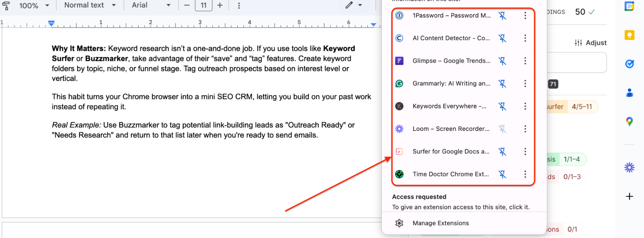The height and width of the screenshot is (238, 644).
Task: Click the AI Content Detector icon
Action: 399,38
